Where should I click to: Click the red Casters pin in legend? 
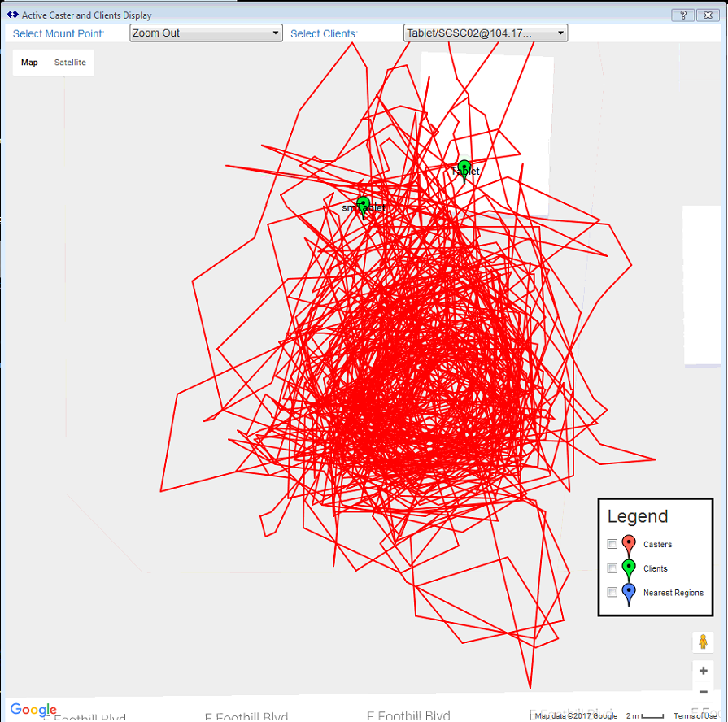point(629,545)
